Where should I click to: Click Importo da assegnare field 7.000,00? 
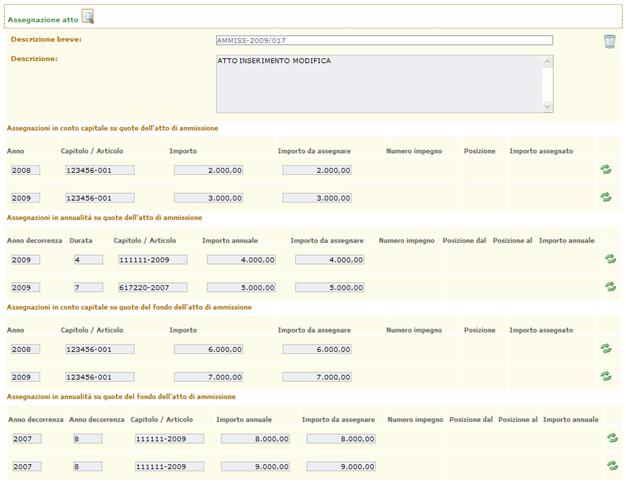[317, 377]
